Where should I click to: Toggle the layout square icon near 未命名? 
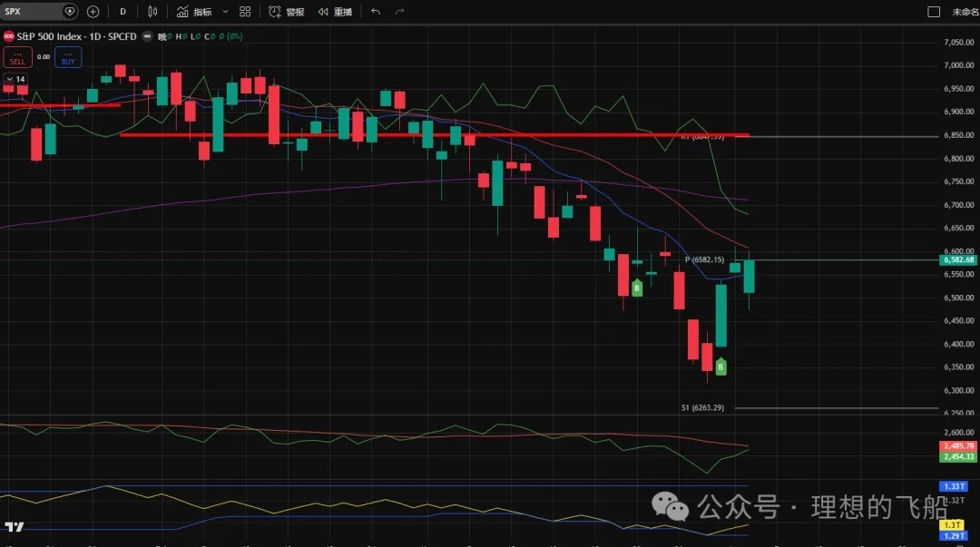[934, 12]
